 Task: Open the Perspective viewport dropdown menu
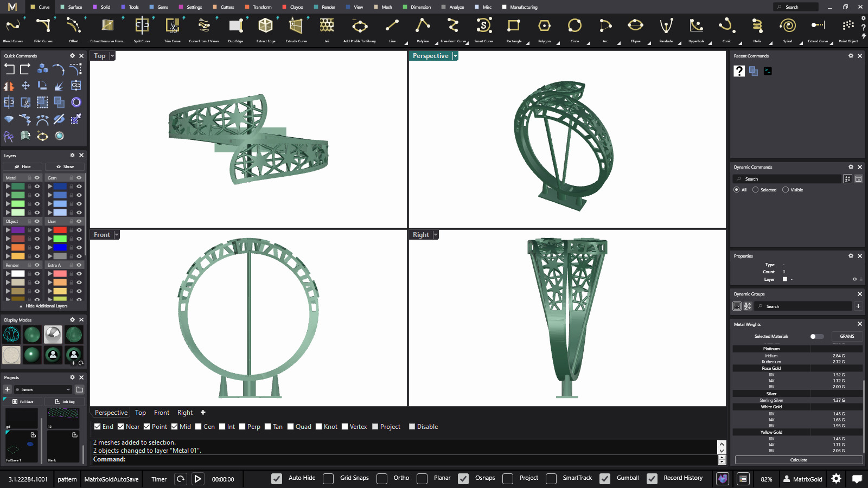point(455,56)
